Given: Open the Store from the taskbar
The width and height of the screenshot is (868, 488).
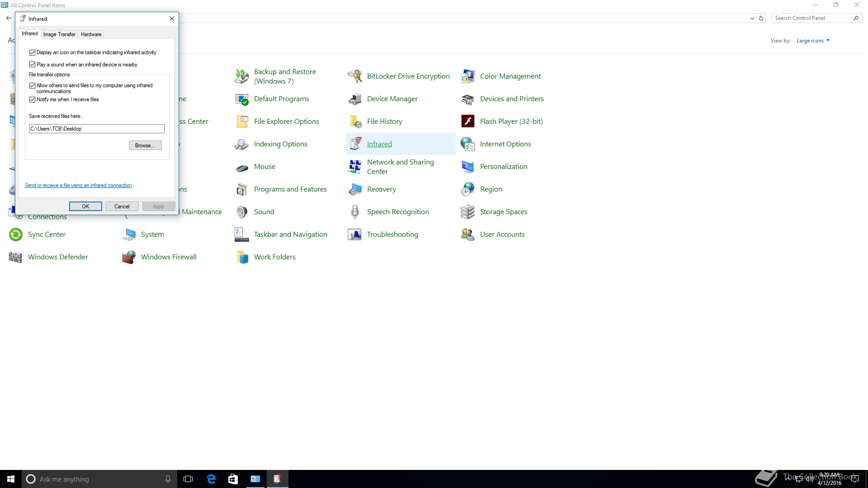Looking at the screenshot, I should coord(233,479).
